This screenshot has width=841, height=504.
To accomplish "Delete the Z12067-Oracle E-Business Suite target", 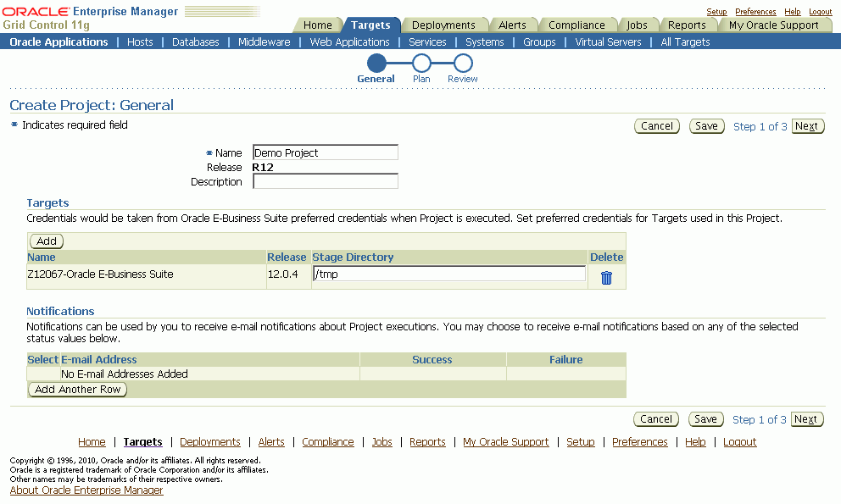I will tap(606, 278).
